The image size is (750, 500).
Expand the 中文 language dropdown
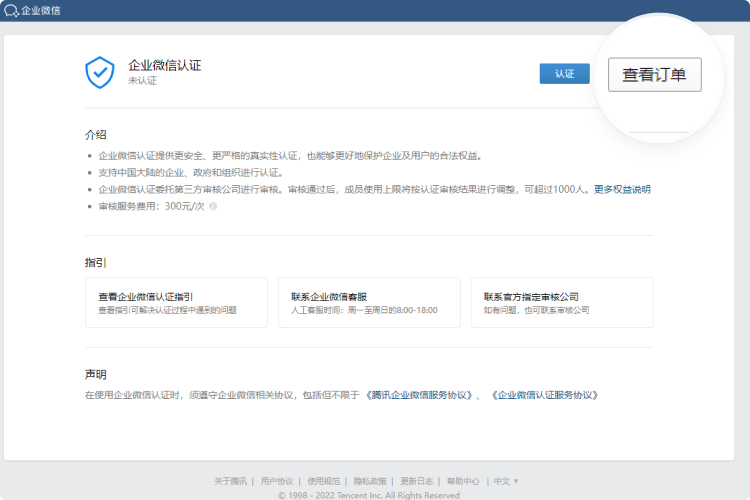[x=506, y=481]
